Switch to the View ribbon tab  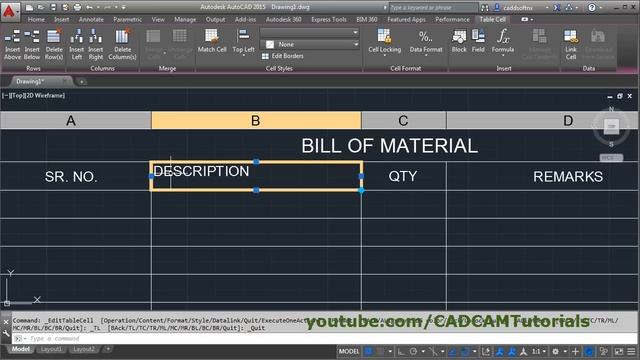point(158,19)
